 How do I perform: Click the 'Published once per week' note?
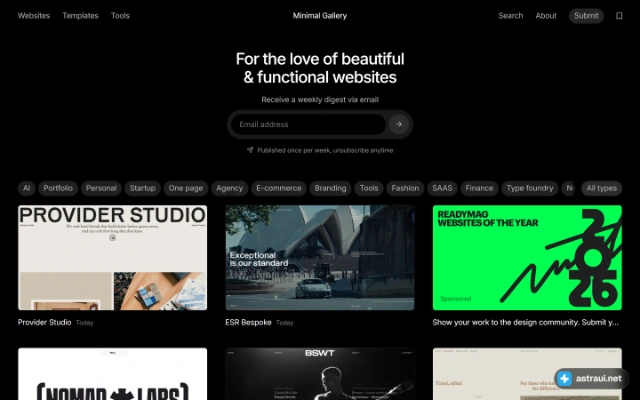[320, 150]
